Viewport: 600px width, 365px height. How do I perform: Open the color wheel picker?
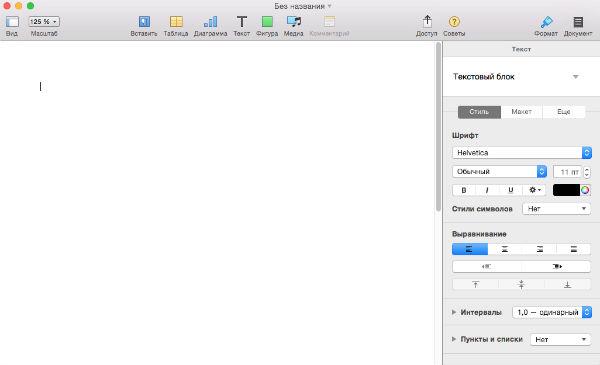point(585,190)
